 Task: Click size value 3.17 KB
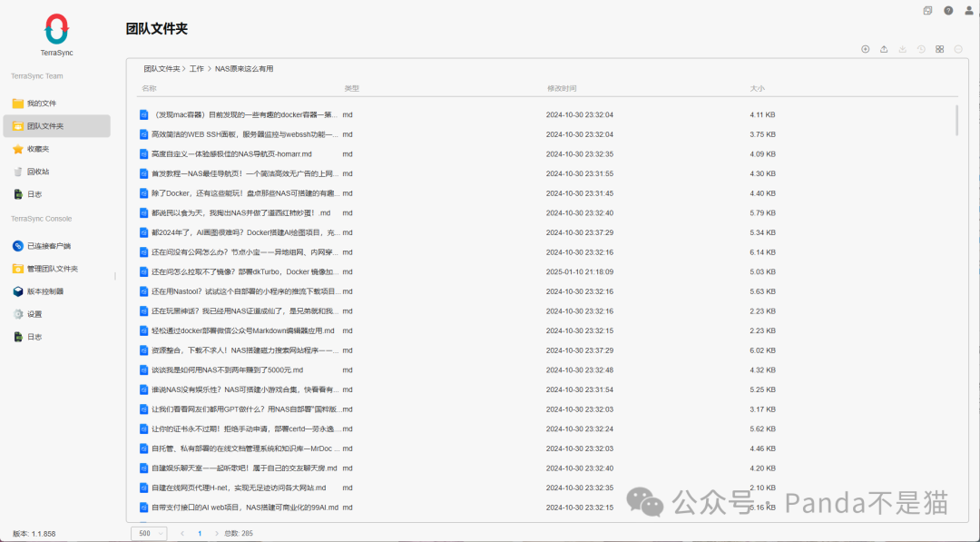coord(762,409)
